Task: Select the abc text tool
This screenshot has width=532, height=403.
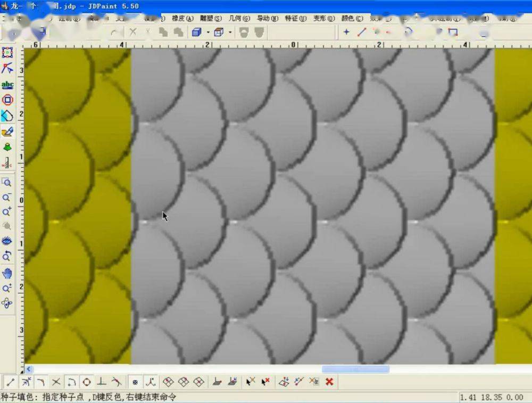Action: point(7,85)
